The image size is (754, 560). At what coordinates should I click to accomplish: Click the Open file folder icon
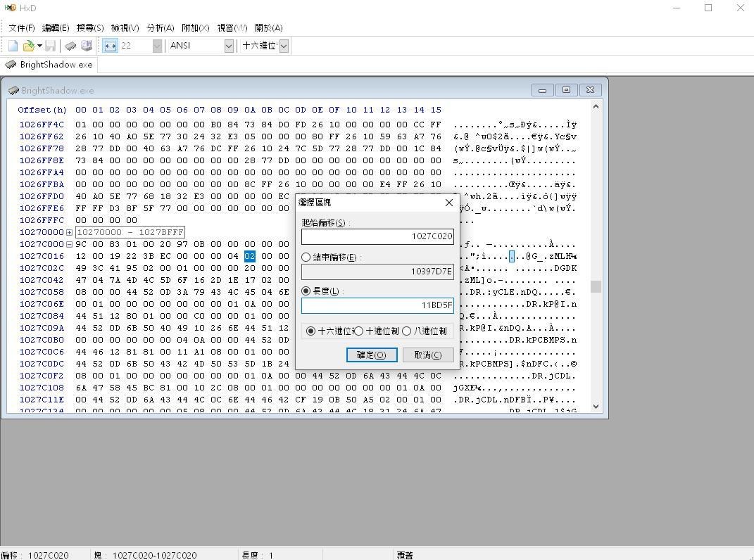point(28,46)
